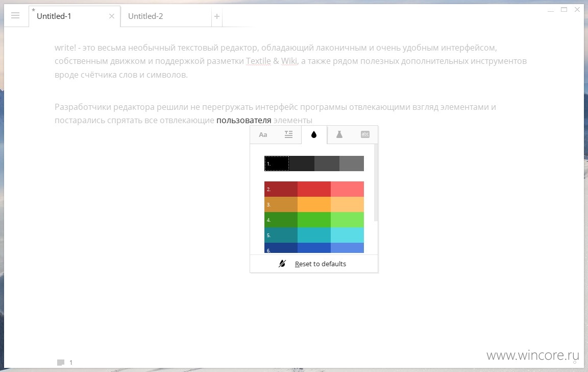This screenshot has height=372, width=588.
Task: Click the word Разработчики in second paragraph
Action: 83,107
